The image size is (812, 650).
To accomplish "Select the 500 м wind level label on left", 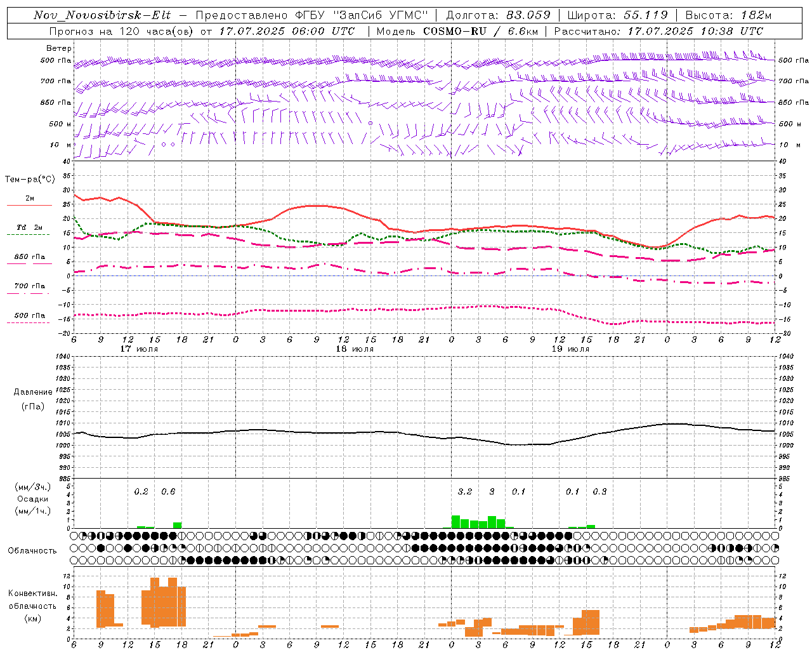I will pos(60,124).
